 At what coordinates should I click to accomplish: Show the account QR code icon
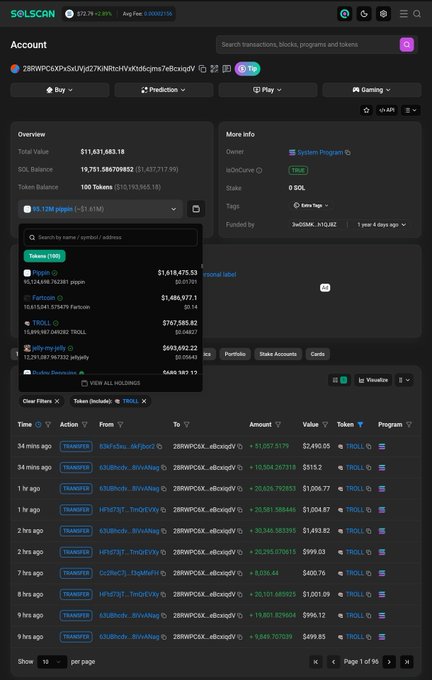[214, 69]
